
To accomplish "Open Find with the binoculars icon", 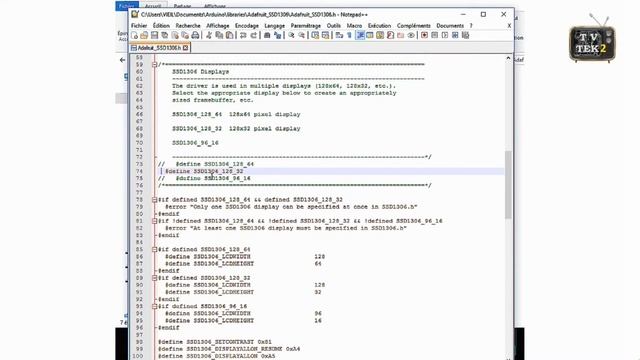I will point(267,36).
